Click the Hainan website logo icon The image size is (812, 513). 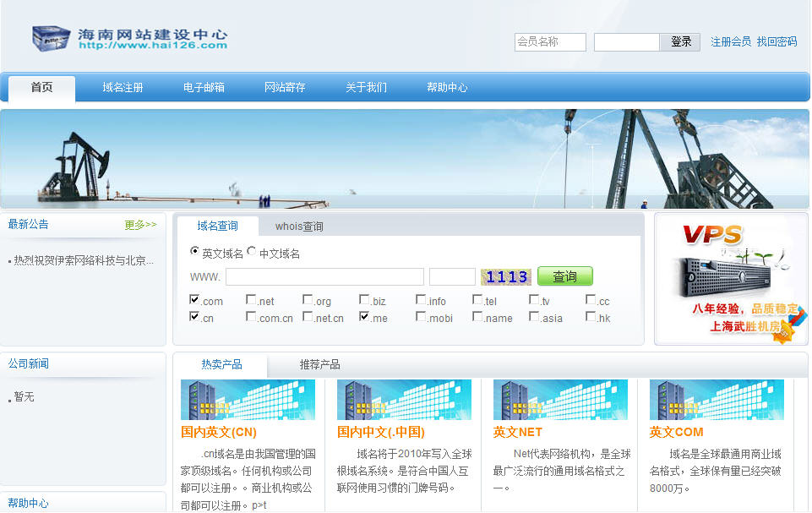tap(51, 38)
